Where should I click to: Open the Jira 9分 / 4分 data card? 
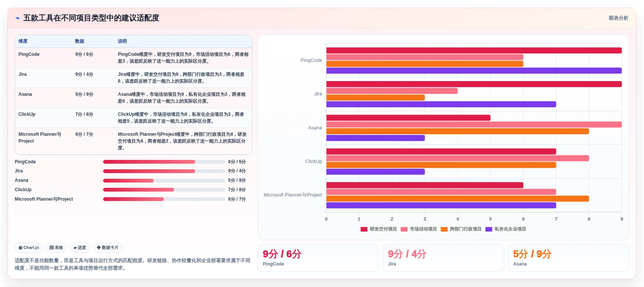[443, 258]
